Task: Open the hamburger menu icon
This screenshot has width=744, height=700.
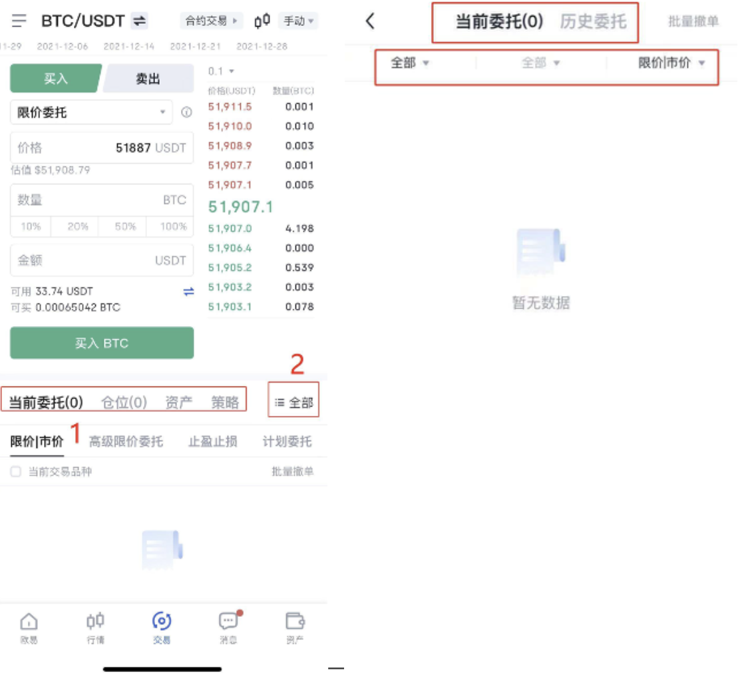Action: [19, 21]
